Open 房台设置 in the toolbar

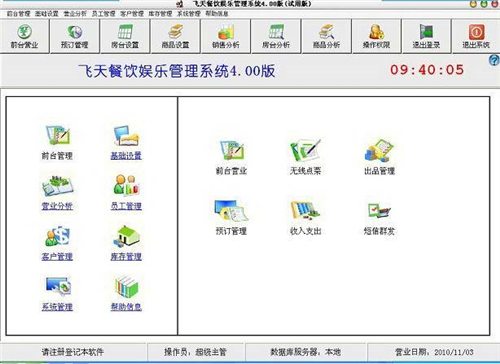(x=125, y=36)
